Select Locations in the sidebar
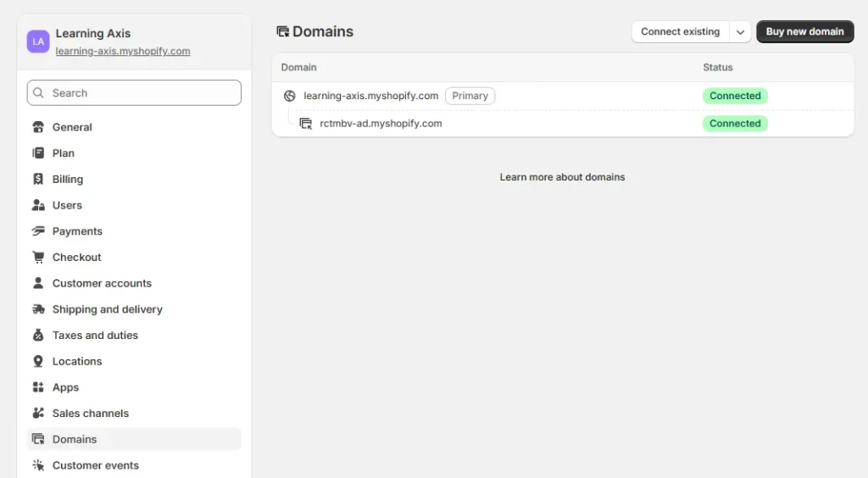Screen dimensions: 868x478 click(x=134, y=361)
